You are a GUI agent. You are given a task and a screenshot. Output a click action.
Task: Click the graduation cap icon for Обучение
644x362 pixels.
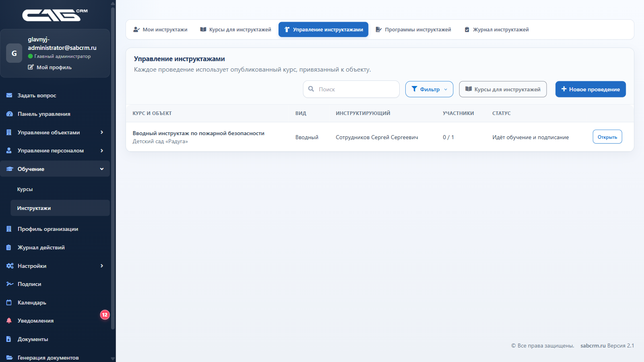point(10,169)
